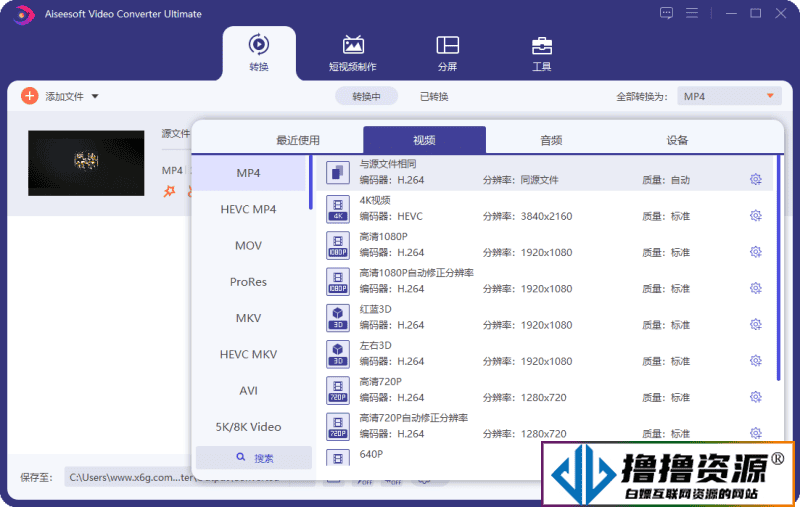Screen dimensions: 800x507
Task: Click the 高清1080P preset icon
Action: [338, 245]
